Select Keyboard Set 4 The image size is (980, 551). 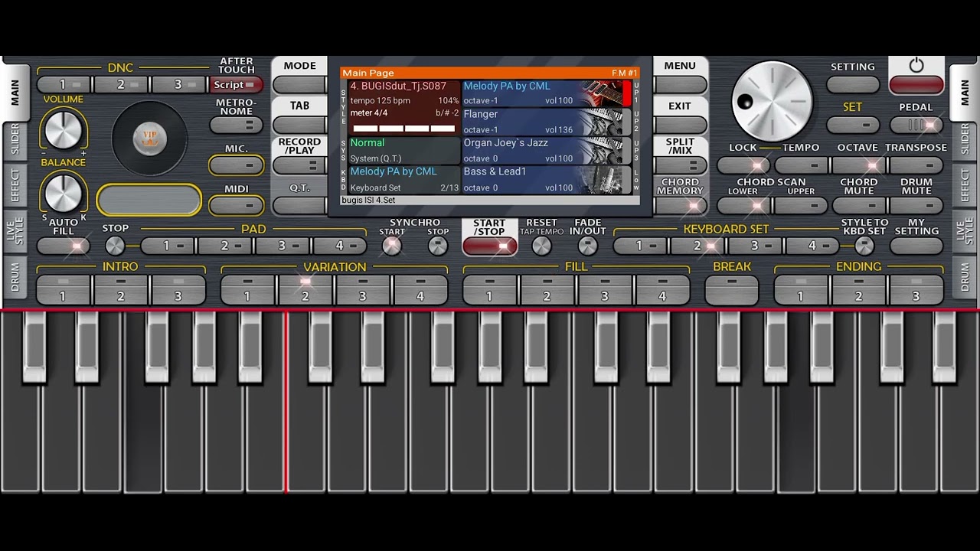tap(812, 246)
